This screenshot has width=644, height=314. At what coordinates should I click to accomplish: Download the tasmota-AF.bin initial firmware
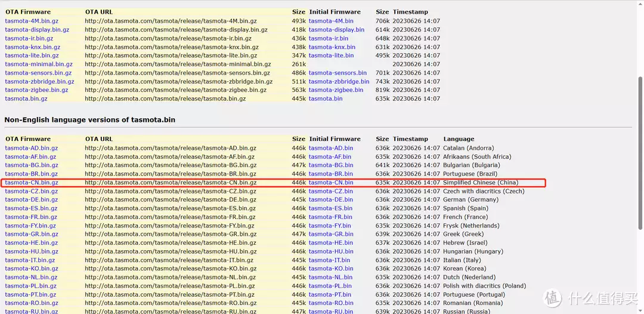330,156
